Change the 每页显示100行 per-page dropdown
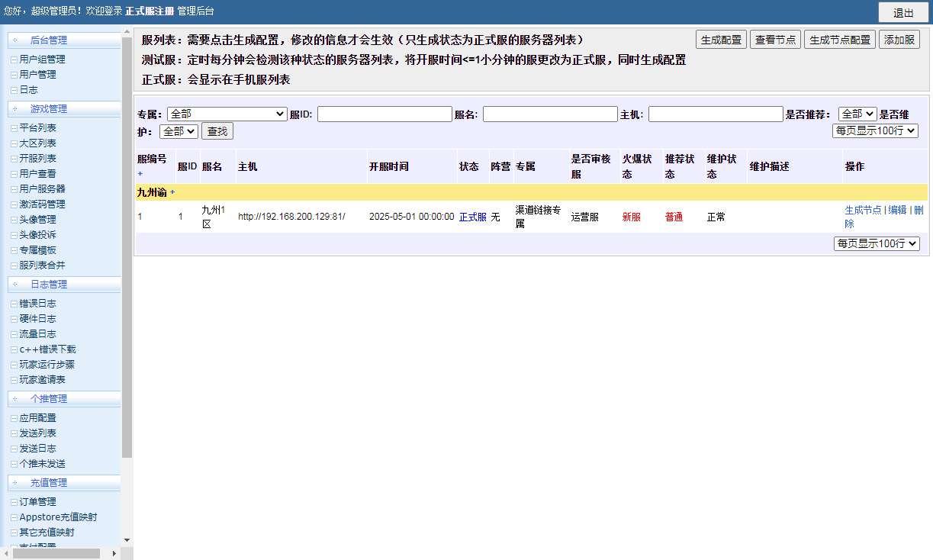This screenshot has width=933, height=560. coord(875,130)
